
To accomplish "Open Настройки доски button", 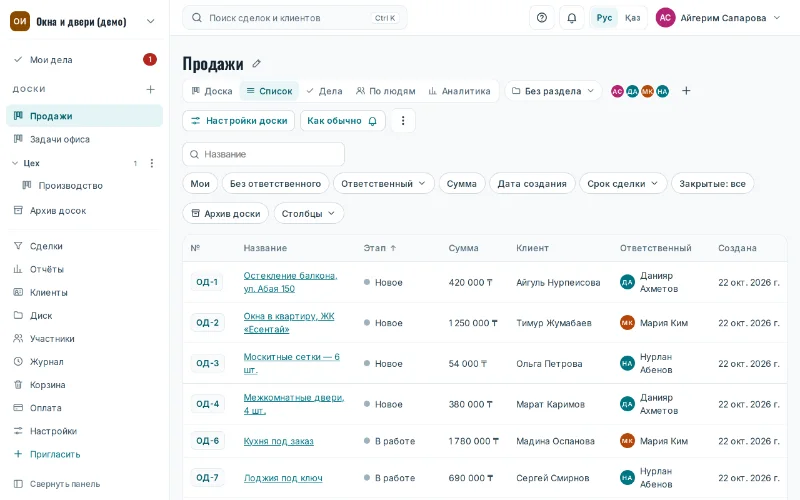I will [238, 121].
